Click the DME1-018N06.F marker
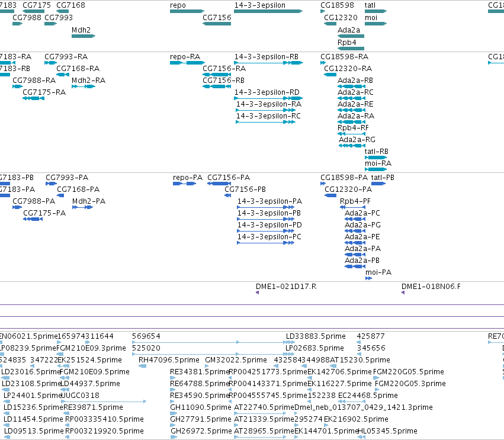 [403, 293]
